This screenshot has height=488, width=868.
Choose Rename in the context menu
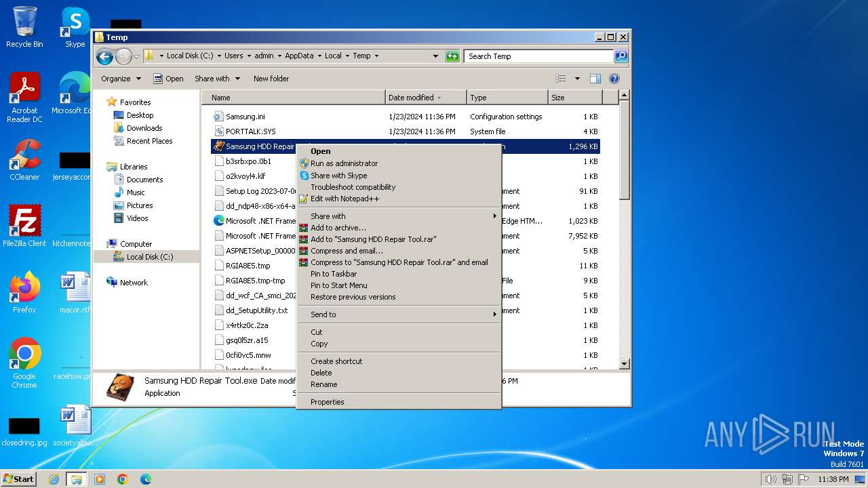coord(399,384)
